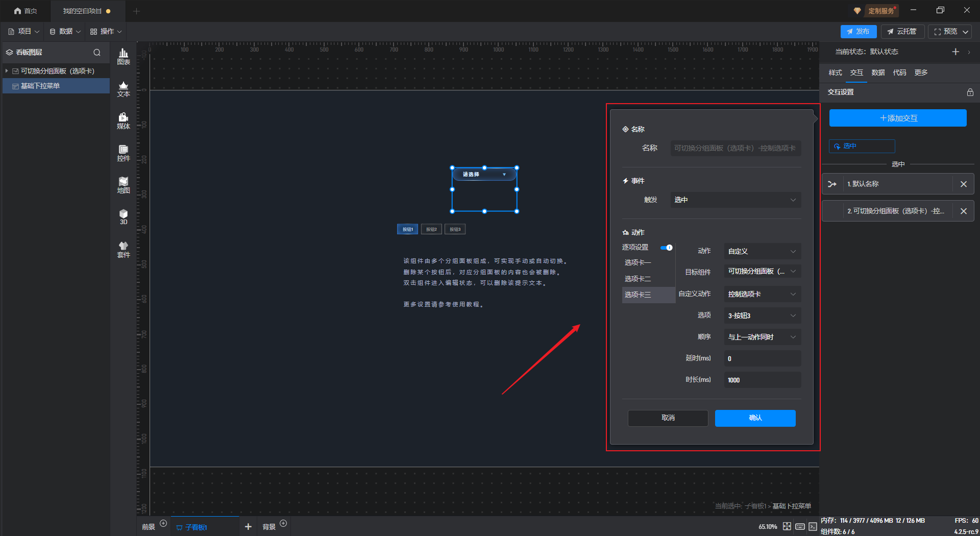
Task: Open the 顺序 order dropdown
Action: point(762,337)
